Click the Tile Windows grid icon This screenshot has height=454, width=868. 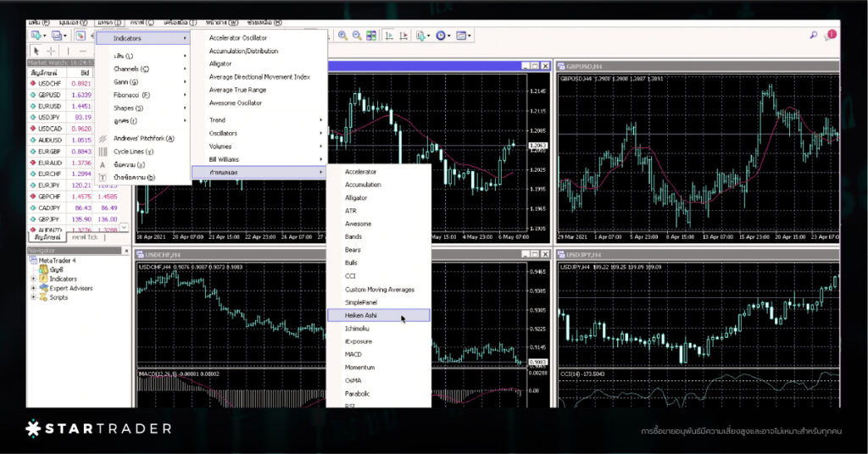click(x=371, y=36)
